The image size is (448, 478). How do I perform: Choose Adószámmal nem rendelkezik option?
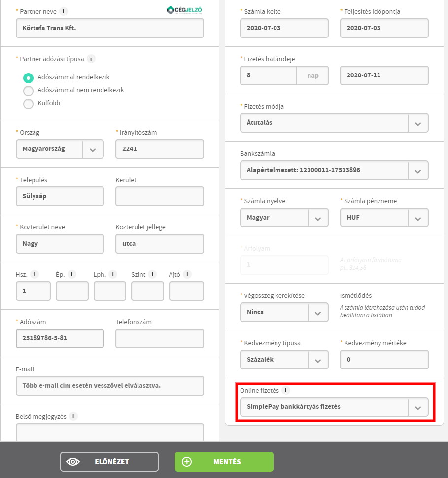pos(29,91)
